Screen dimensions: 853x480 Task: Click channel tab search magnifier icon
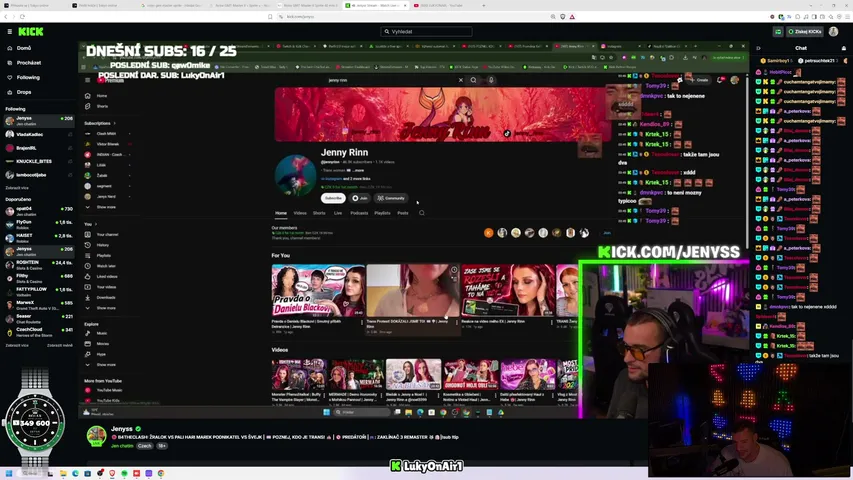(x=422, y=213)
